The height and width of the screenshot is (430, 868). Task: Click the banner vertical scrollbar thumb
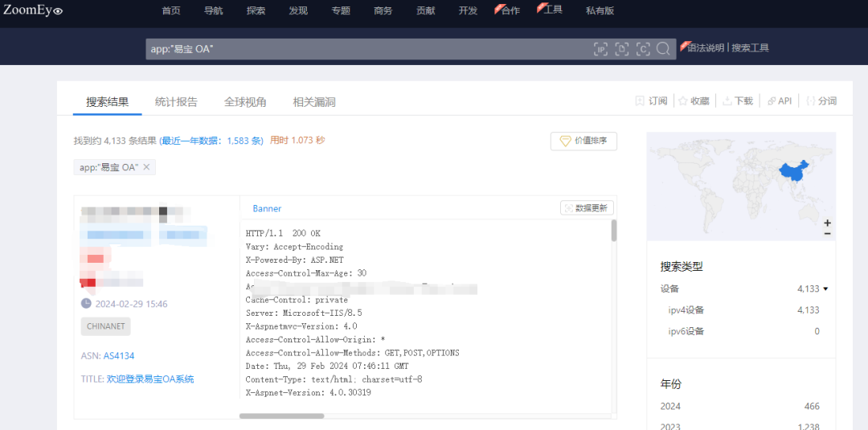tap(614, 231)
